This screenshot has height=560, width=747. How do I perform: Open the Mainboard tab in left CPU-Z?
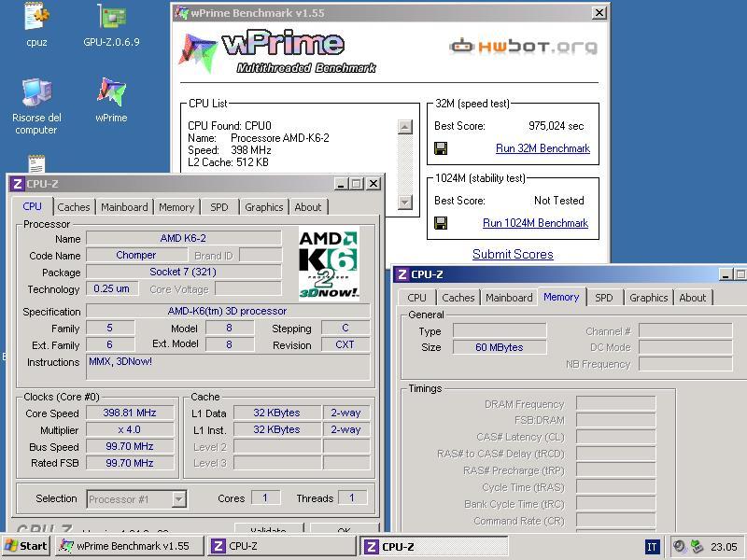(124, 207)
